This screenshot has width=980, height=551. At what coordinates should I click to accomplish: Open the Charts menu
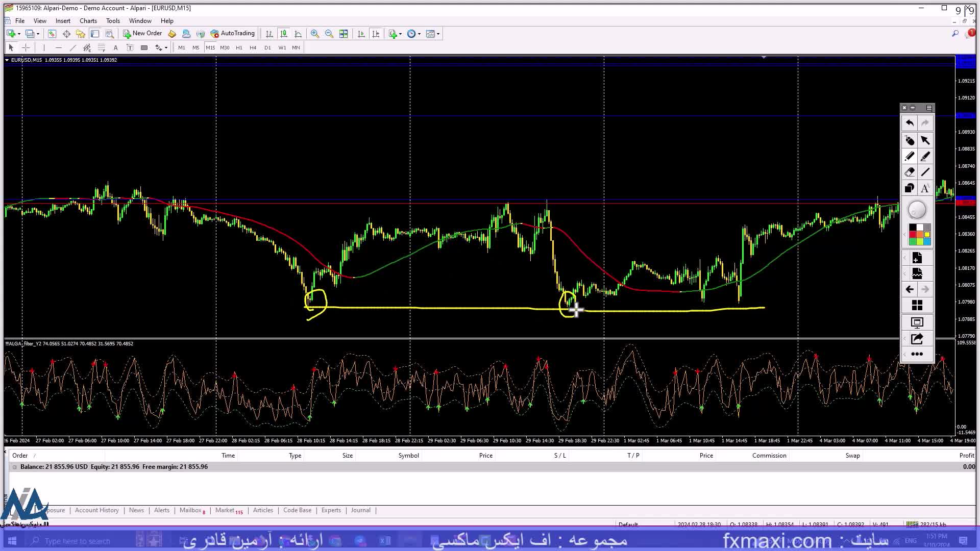(x=88, y=21)
